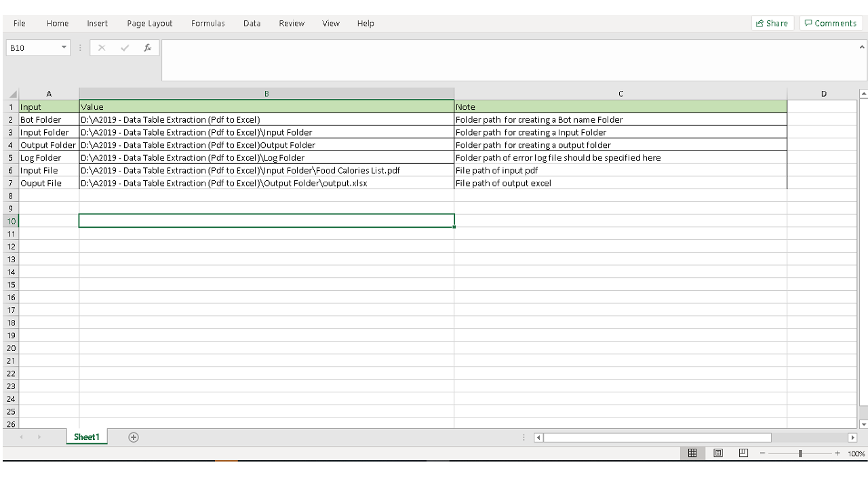Screen dimensions: 868x488
Task: Open the Name Box dropdown arrow
Action: [x=64, y=48]
